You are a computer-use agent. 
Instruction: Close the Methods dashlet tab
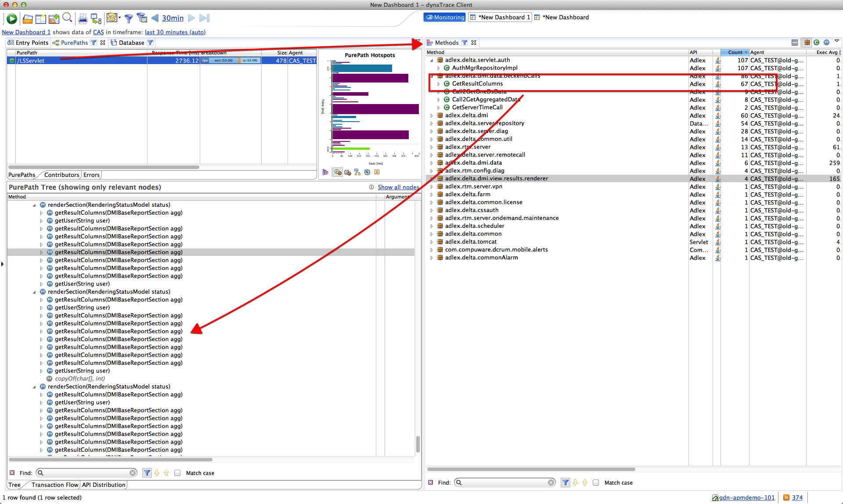[474, 43]
